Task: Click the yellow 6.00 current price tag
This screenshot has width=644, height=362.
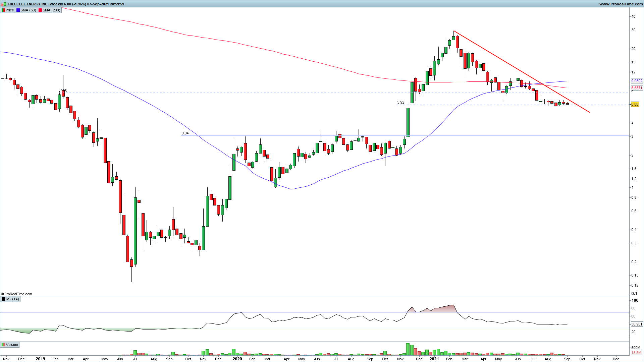Action: point(635,104)
